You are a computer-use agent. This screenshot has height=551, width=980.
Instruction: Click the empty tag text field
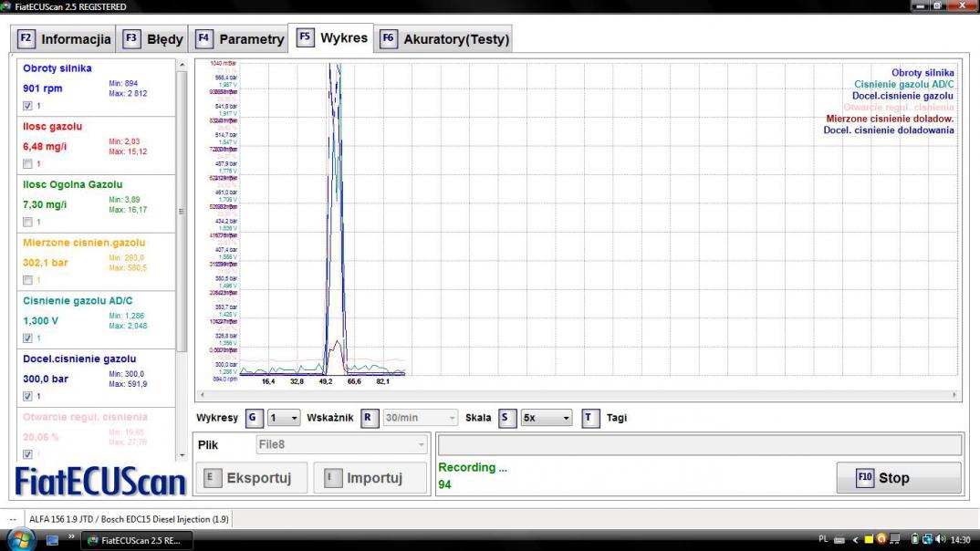(x=699, y=445)
